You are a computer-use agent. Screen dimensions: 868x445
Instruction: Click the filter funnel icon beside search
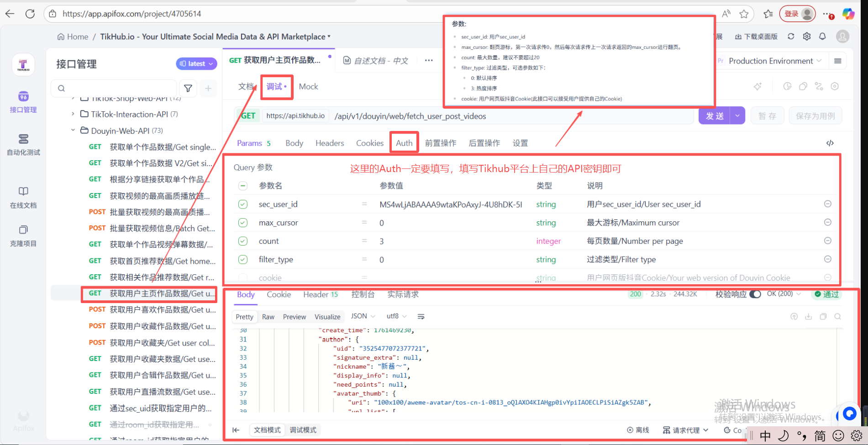tap(188, 88)
